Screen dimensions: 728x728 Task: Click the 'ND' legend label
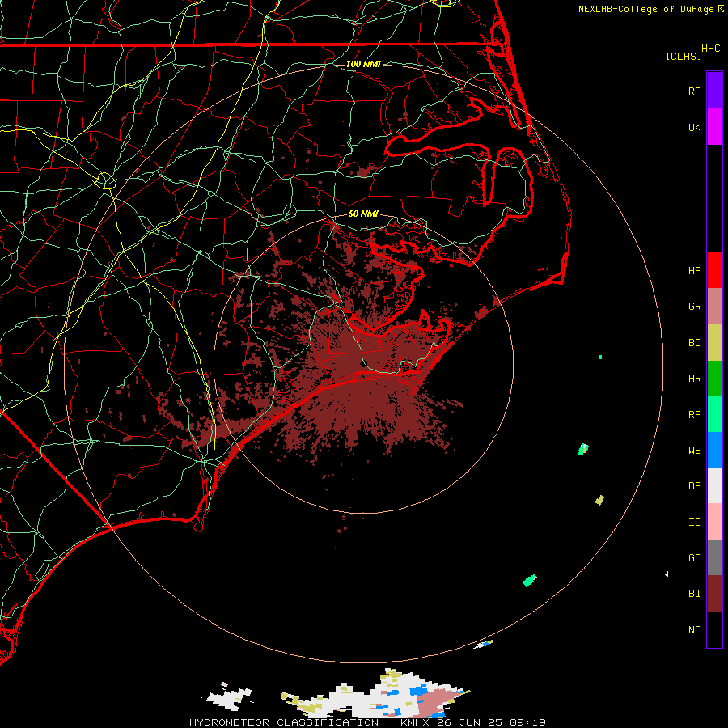[x=694, y=630]
